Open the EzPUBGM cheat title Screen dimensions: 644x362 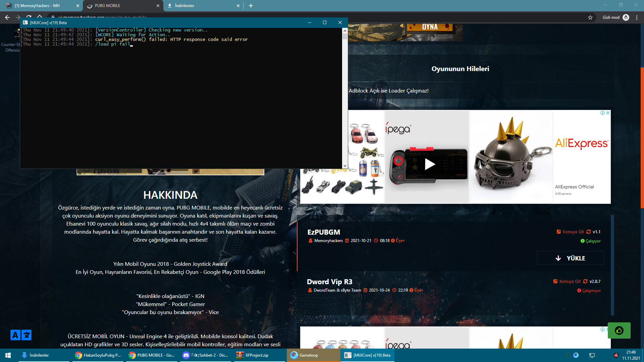click(324, 232)
